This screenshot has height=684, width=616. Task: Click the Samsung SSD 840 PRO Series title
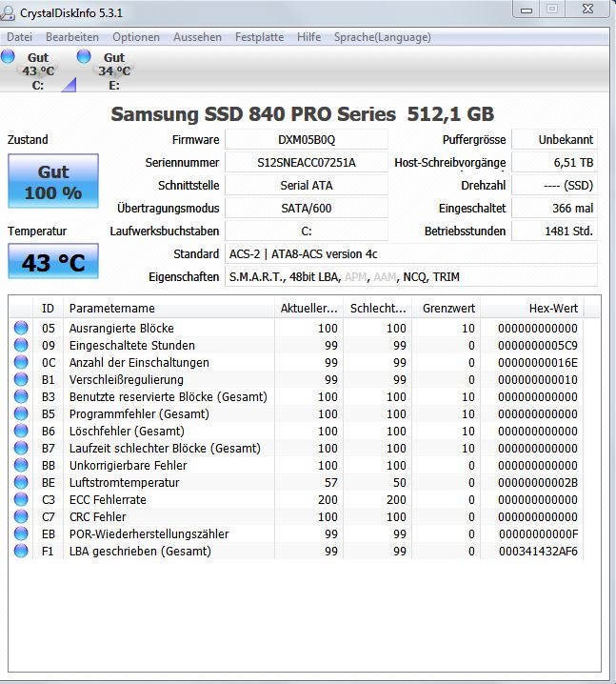coord(303,114)
